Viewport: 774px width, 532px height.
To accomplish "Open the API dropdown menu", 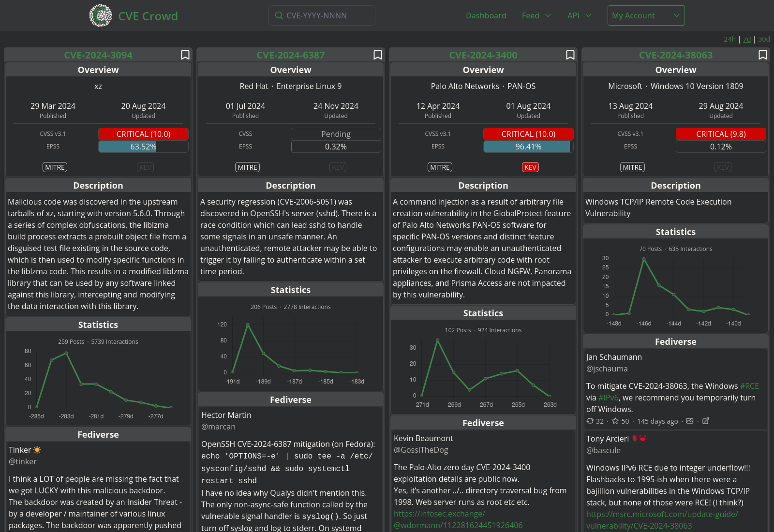I will (x=580, y=15).
